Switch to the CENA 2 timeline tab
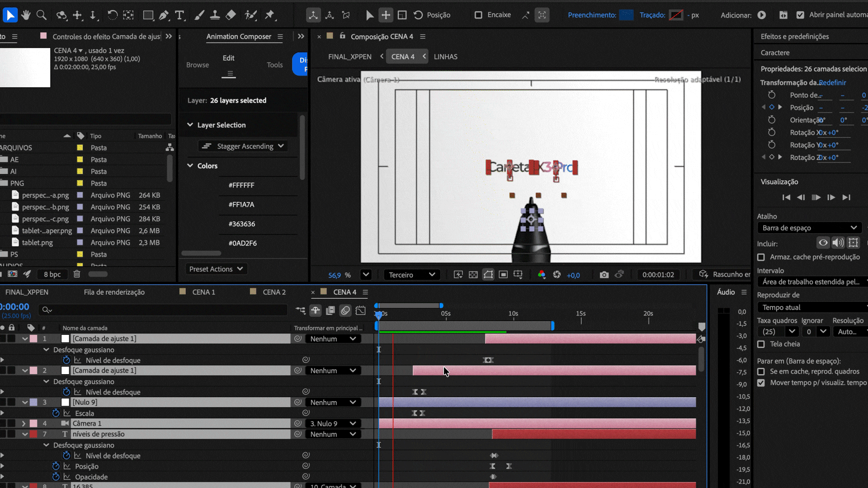This screenshot has width=868, height=488. point(274,292)
